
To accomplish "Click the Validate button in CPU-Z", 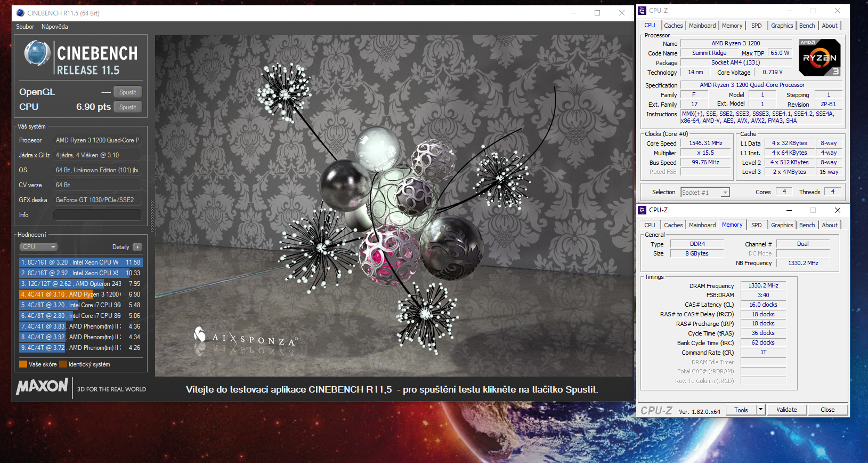I will click(786, 410).
